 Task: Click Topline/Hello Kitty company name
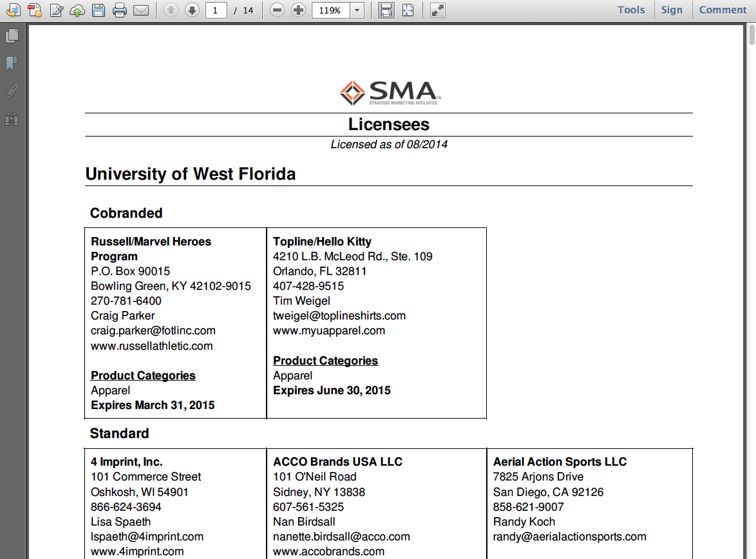pyautogui.click(x=322, y=242)
